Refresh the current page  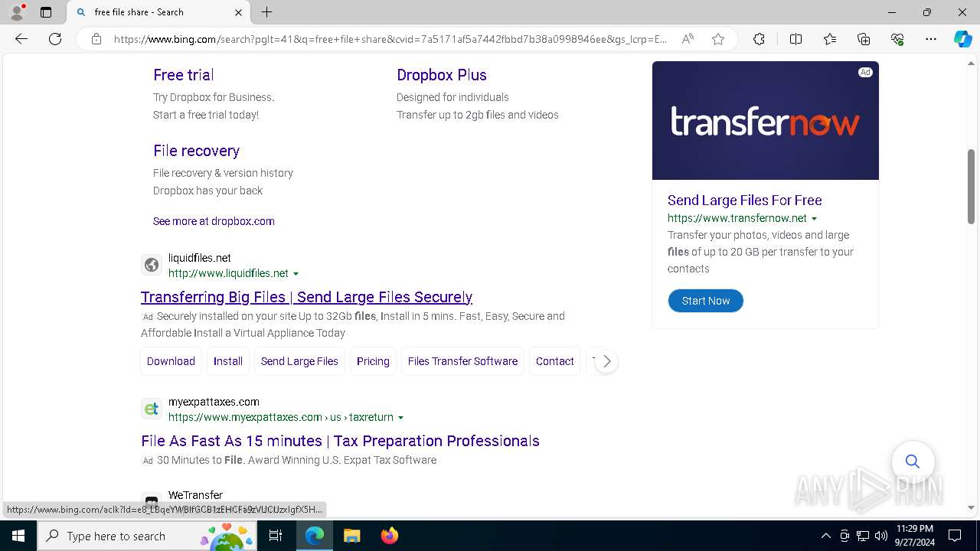click(55, 39)
